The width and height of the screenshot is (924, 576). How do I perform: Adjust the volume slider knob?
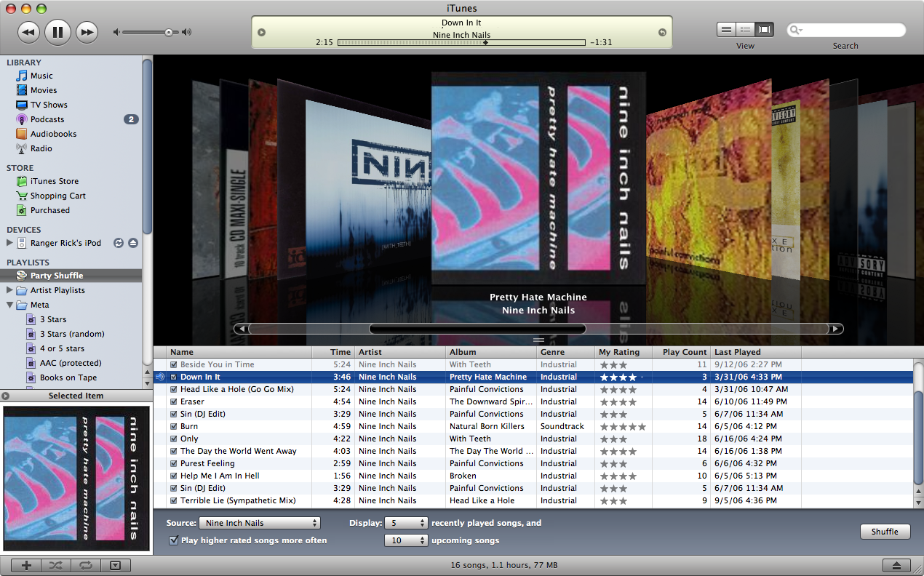click(169, 32)
